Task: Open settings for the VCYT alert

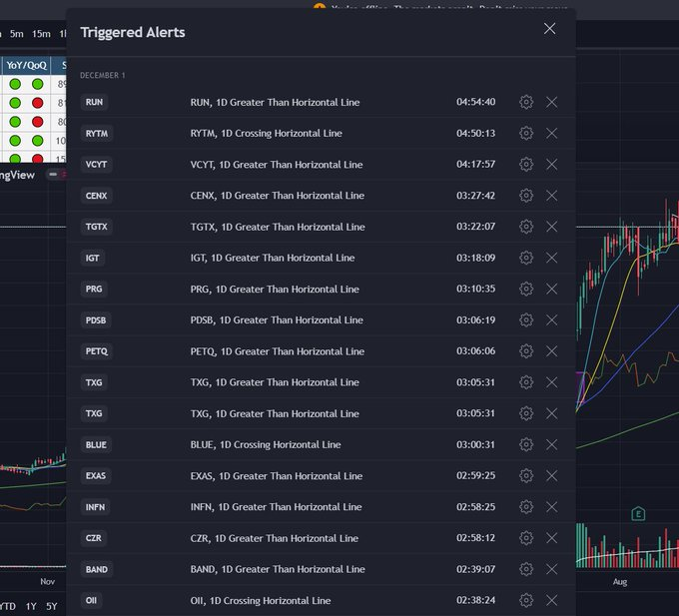Action: pos(526,164)
